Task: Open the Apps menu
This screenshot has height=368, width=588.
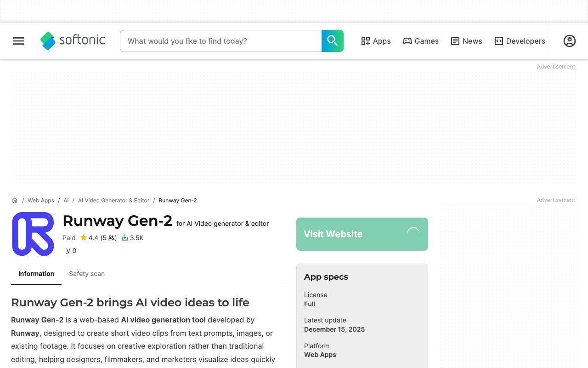Action: click(376, 41)
